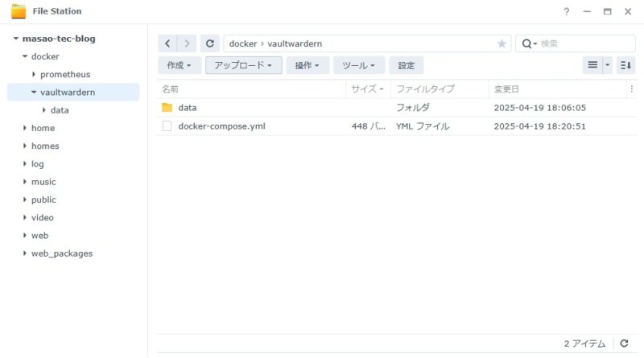Expand the web tree node

coord(25,235)
